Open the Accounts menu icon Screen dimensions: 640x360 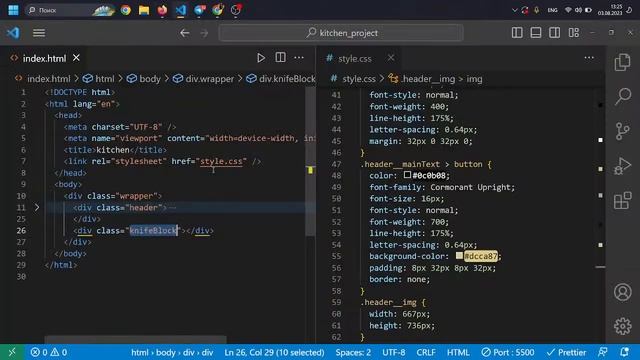[622, 292]
